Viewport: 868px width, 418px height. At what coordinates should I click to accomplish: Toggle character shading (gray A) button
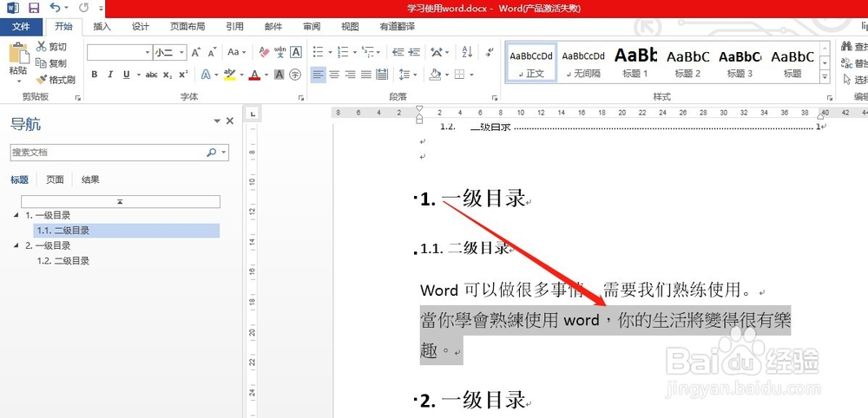pos(279,74)
